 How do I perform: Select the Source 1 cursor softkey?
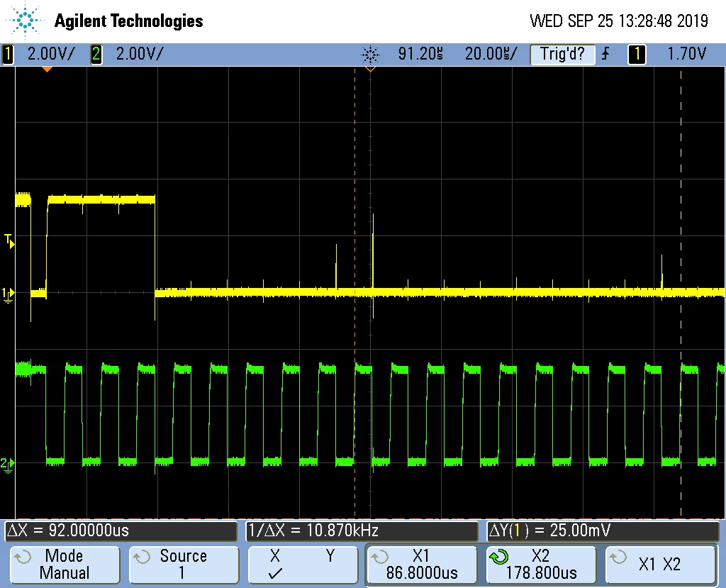pos(184,565)
